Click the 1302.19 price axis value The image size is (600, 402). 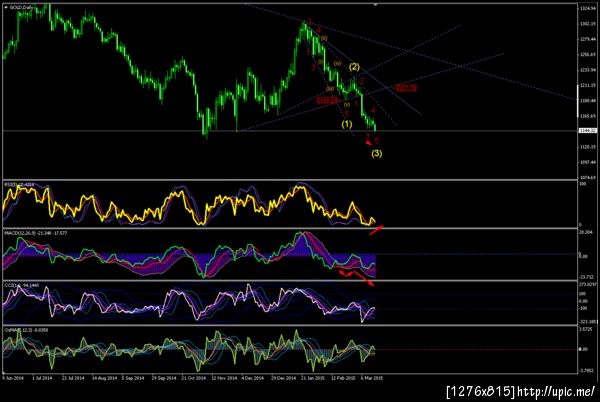(x=588, y=24)
